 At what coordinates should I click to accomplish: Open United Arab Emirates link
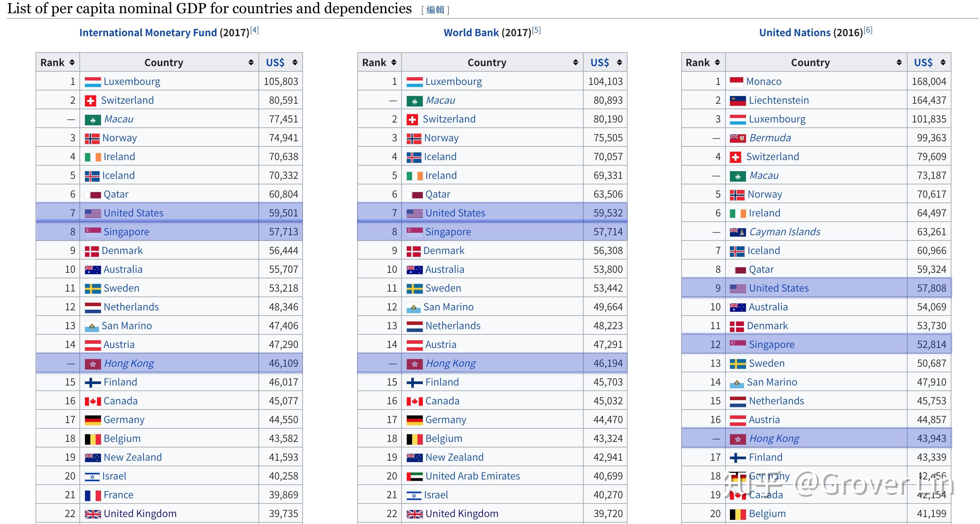473,476
